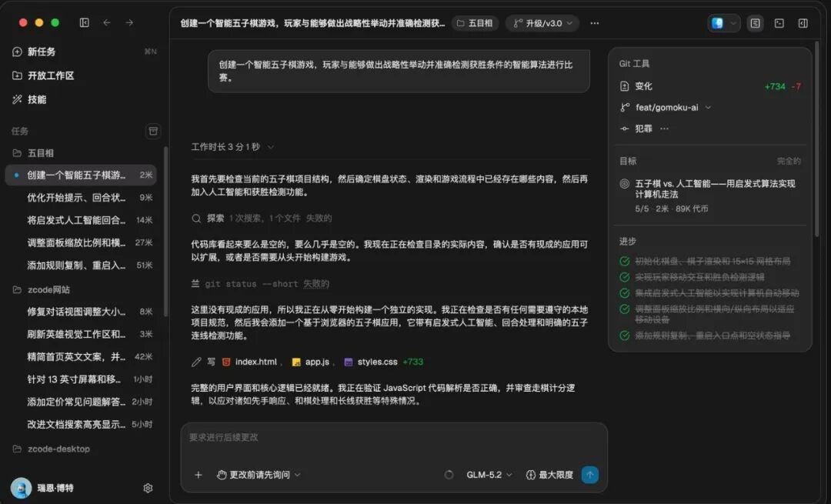Select task 改进文档搜索高亮显示...
This screenshot has width=831, height=504.
82,424
